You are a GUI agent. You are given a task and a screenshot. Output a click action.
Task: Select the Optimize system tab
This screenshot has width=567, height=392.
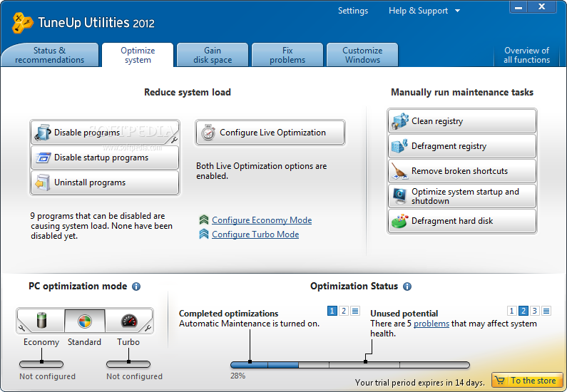point(138,55)
